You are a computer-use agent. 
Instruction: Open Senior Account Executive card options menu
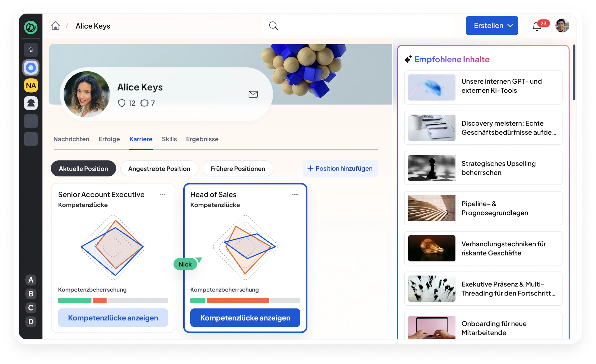pyautogui.click(x=163, y=195)
